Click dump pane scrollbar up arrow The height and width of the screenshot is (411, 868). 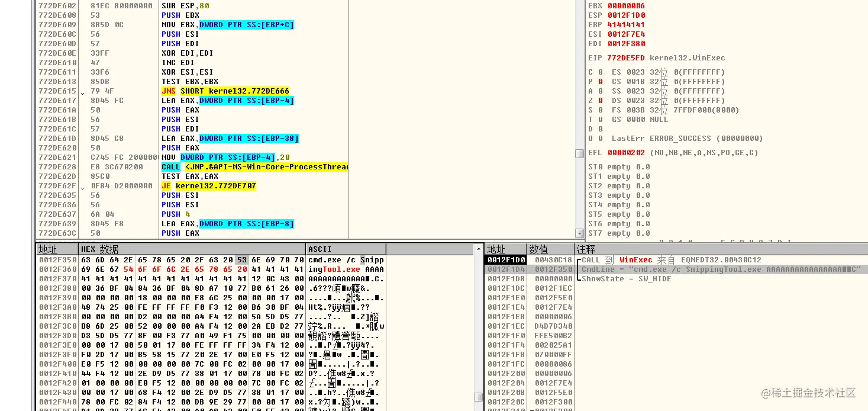tap(478, 249)
